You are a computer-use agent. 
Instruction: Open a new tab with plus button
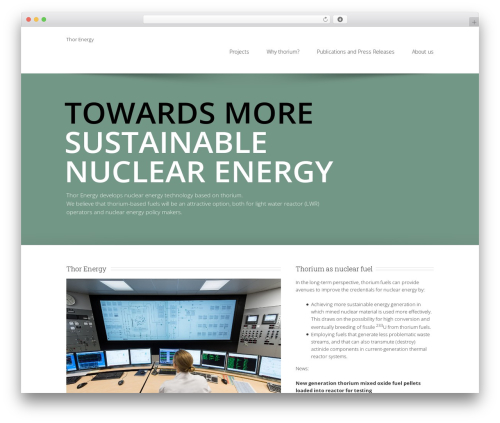pyautogui.click(x=474, y=22)
